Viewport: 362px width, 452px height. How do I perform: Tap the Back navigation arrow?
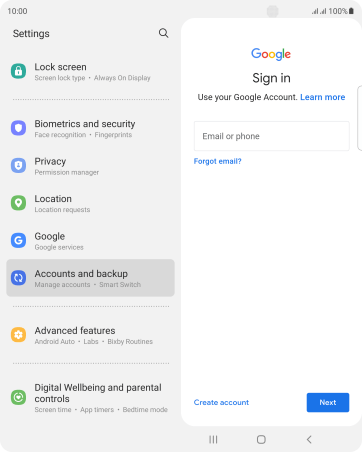coord(309,440)
